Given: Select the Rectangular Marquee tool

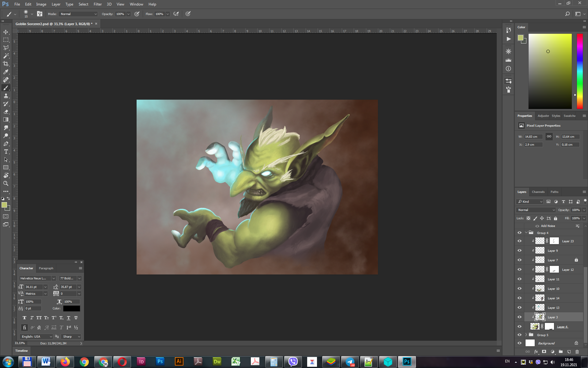Looking at the screenshot, I should coord(6,40).
